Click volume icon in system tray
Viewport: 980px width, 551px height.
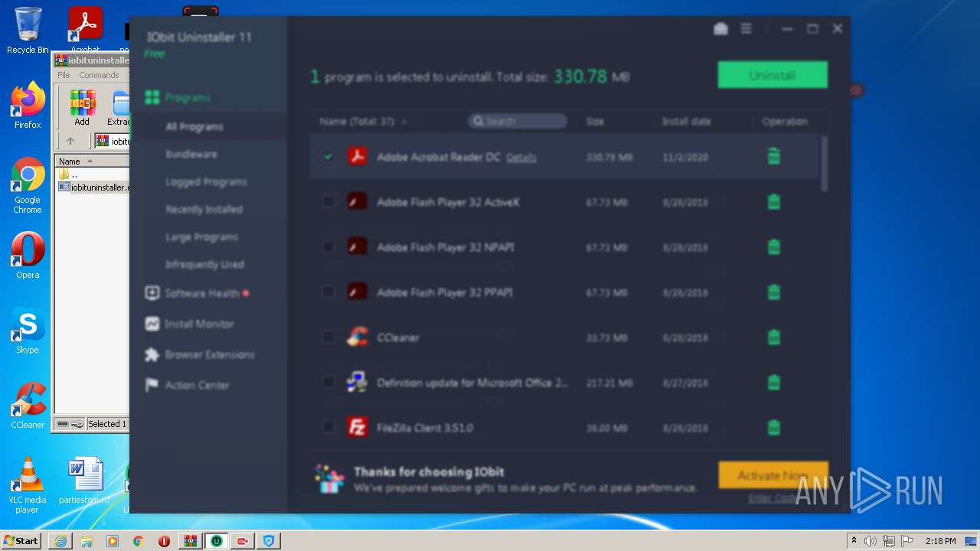871,541
